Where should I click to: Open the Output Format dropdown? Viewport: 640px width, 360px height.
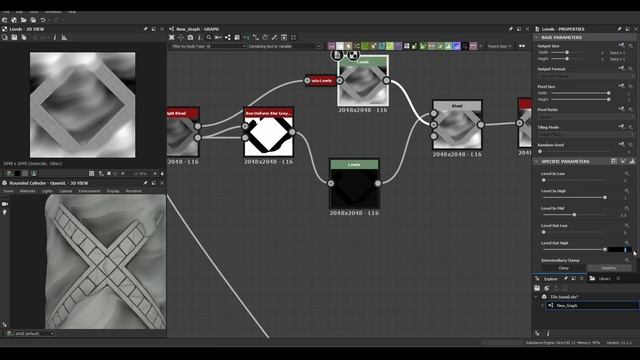coord(586,76)
